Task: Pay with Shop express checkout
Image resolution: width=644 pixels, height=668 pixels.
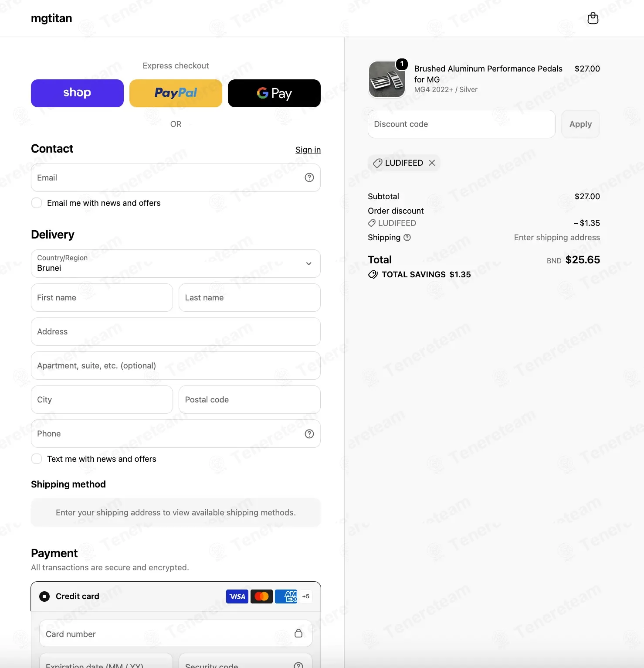Action: point(77,93)
